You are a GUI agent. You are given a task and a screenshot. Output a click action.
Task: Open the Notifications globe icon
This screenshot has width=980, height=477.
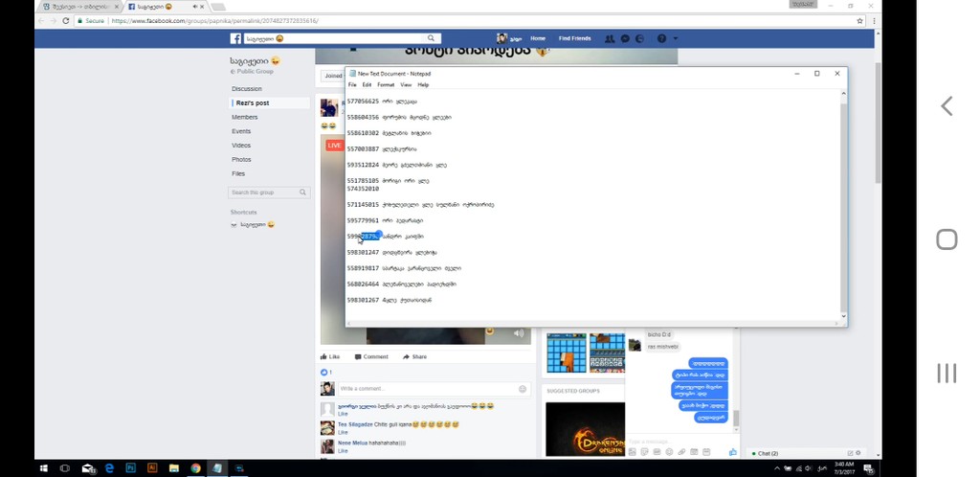[x=639, y=38]
